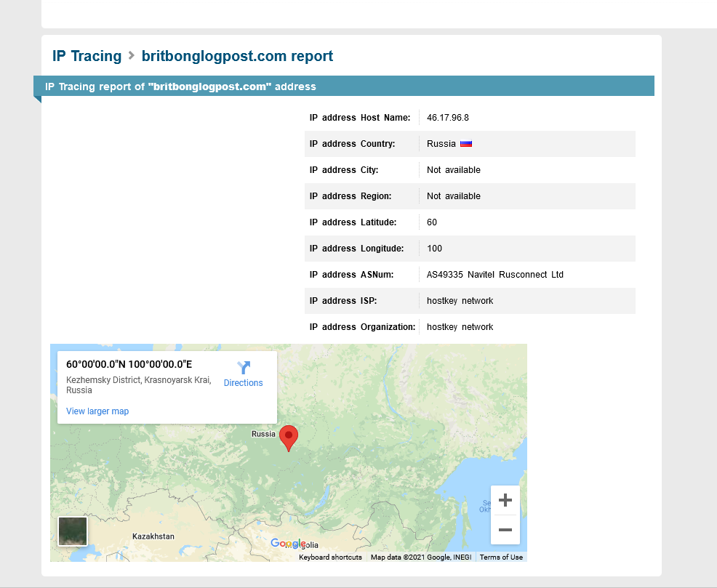Click the Kezhemsky District address text
Image resolution: width=717 pixels, height=588 pixels.
coord(139,384)
